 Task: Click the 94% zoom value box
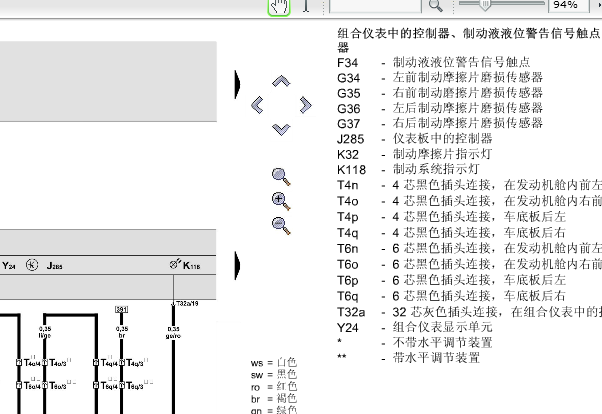568,5
